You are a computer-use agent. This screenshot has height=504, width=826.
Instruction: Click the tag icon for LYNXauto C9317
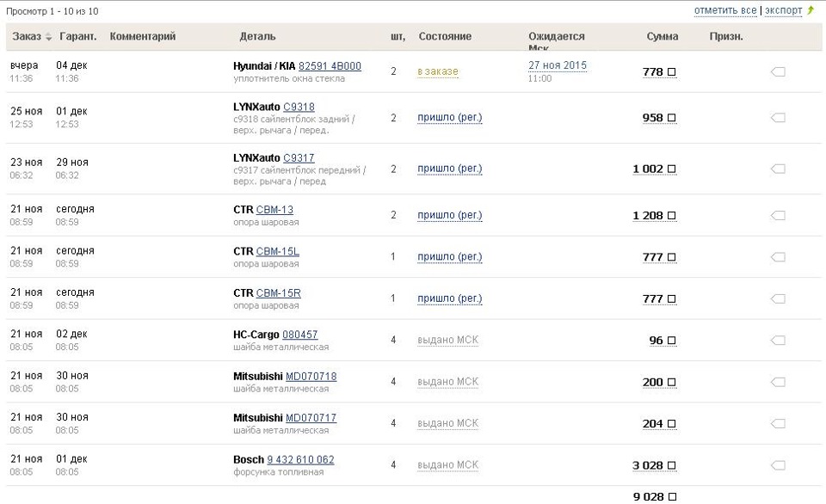[778, 169]
